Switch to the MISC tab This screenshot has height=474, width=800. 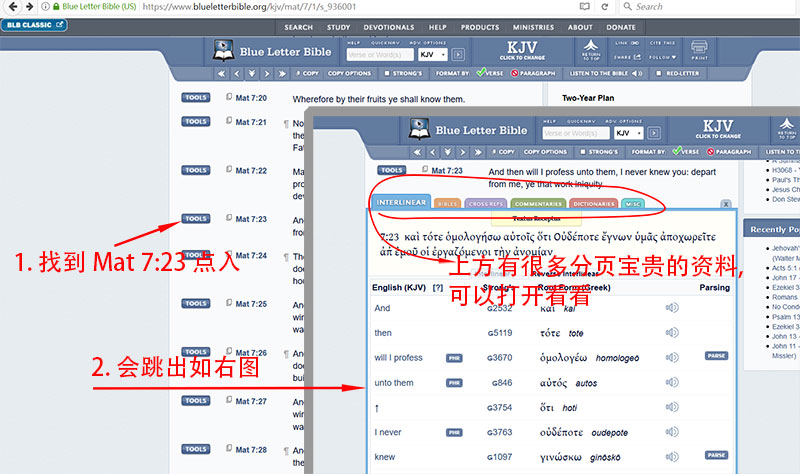point(633,204)
